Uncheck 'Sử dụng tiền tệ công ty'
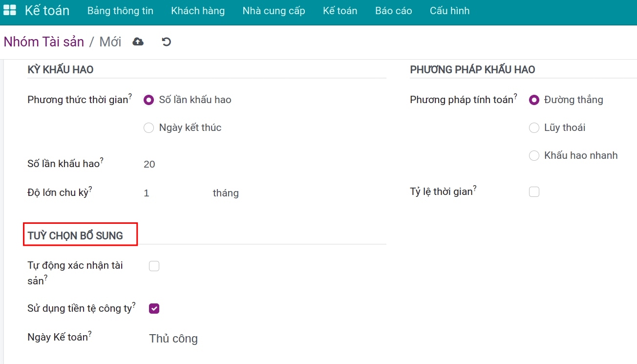 tap(154, 308)
